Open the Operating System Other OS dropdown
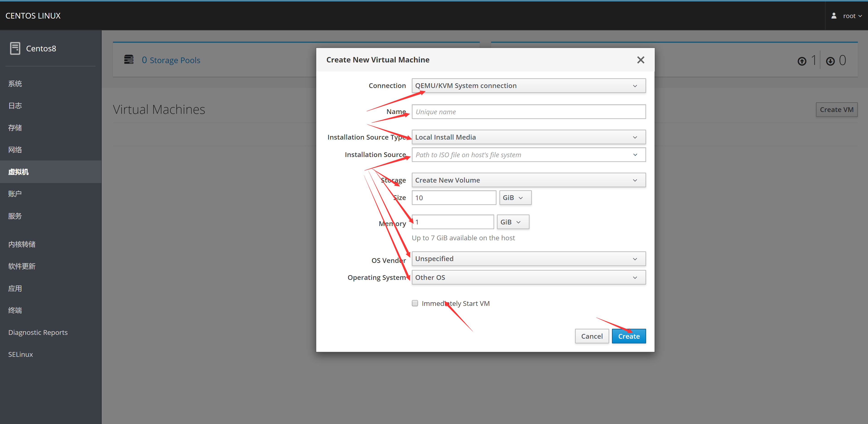The height and width of the screenshot is (424, 868). click(x=529, y=278)
